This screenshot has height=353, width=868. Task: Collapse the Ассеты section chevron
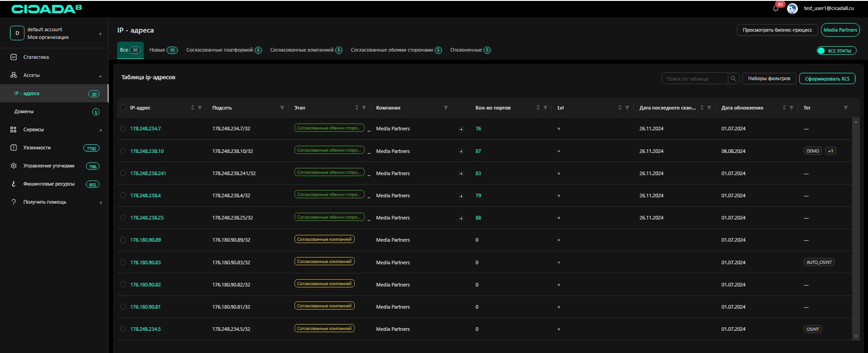point(100,76)
